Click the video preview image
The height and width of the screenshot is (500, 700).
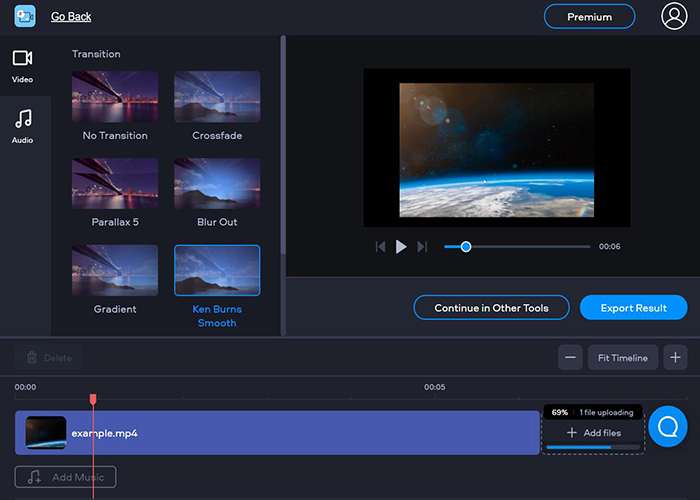[496, 150]
